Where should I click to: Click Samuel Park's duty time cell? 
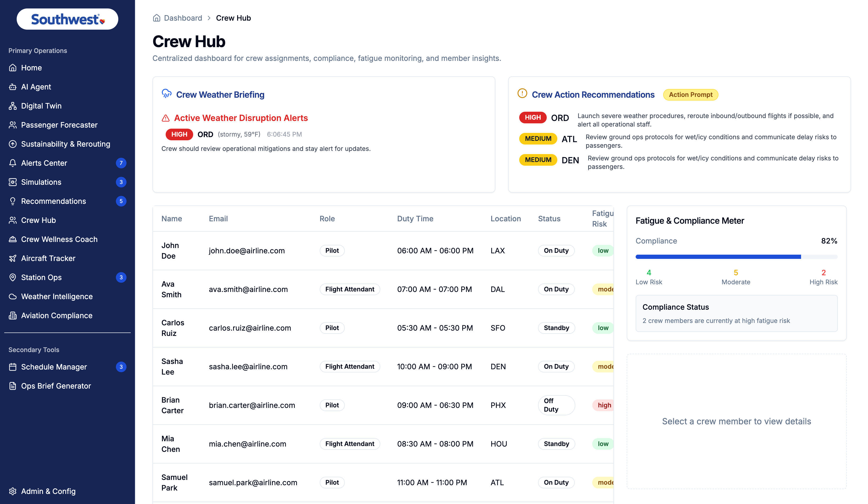(432, 482)
